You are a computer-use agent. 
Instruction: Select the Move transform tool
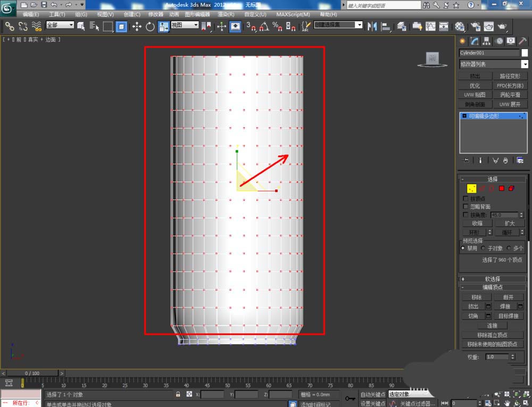[x=137, y=26]
